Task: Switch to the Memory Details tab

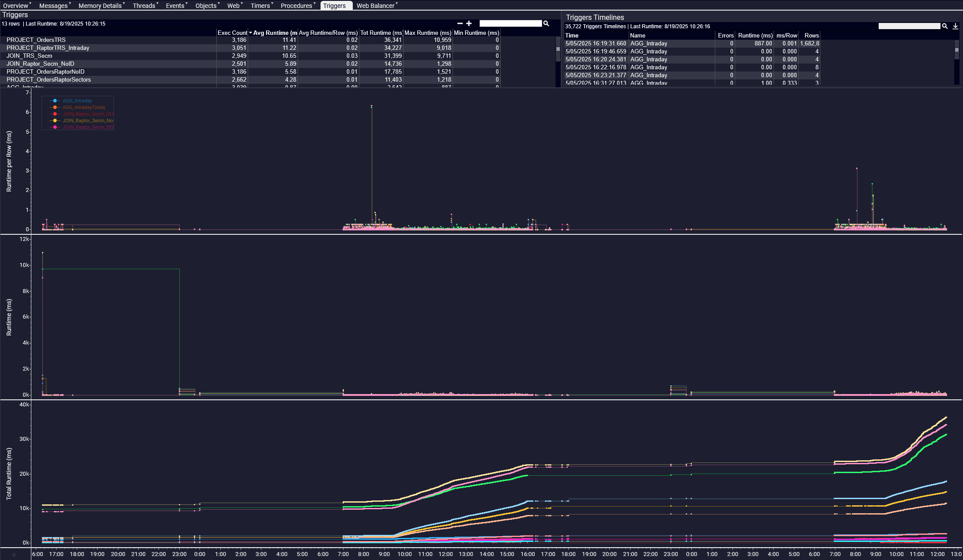Action: tap(100, 6)
